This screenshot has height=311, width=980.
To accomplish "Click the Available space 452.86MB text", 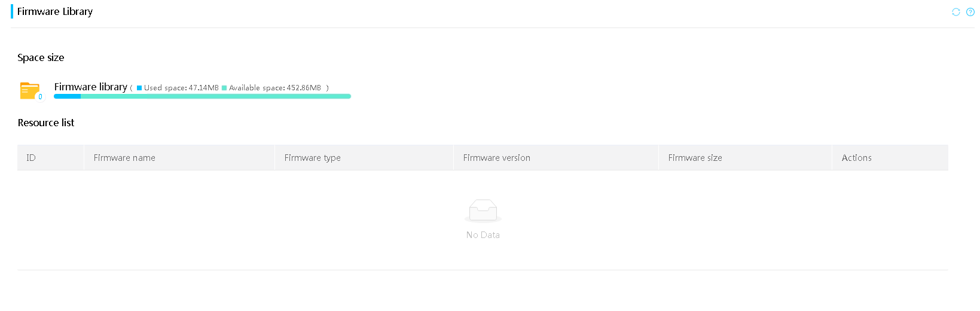I will [x=275, y=88].
